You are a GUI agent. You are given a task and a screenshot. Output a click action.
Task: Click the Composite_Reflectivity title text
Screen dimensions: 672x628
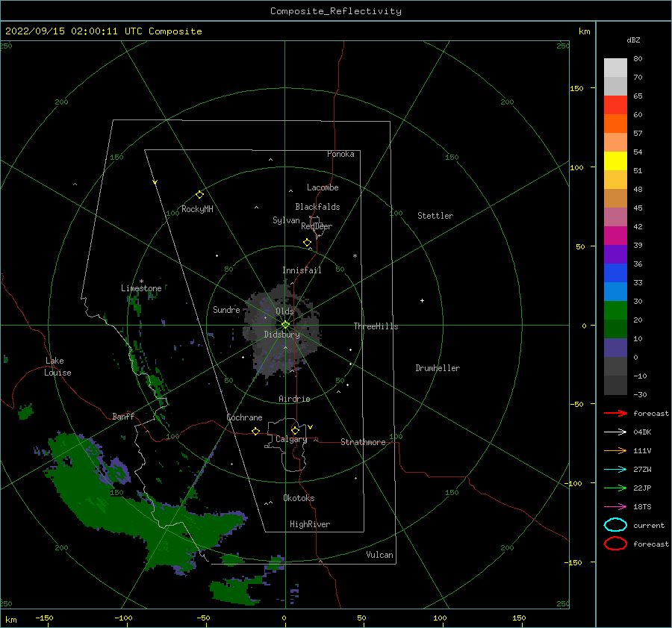click(336, 11)
